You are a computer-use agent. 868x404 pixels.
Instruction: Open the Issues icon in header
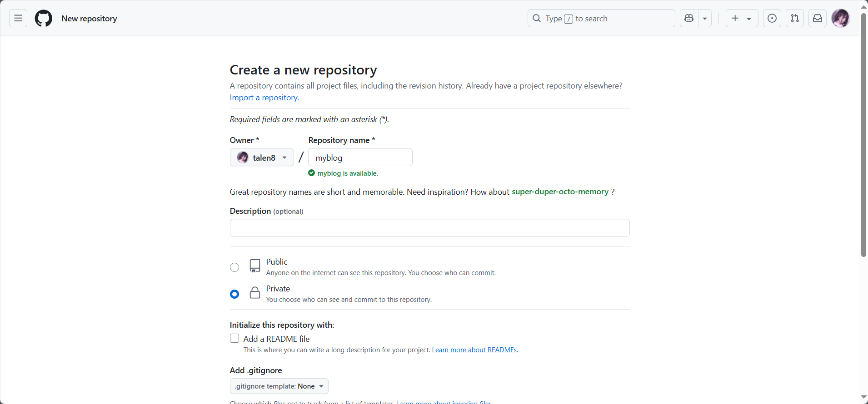coord(772,18)
